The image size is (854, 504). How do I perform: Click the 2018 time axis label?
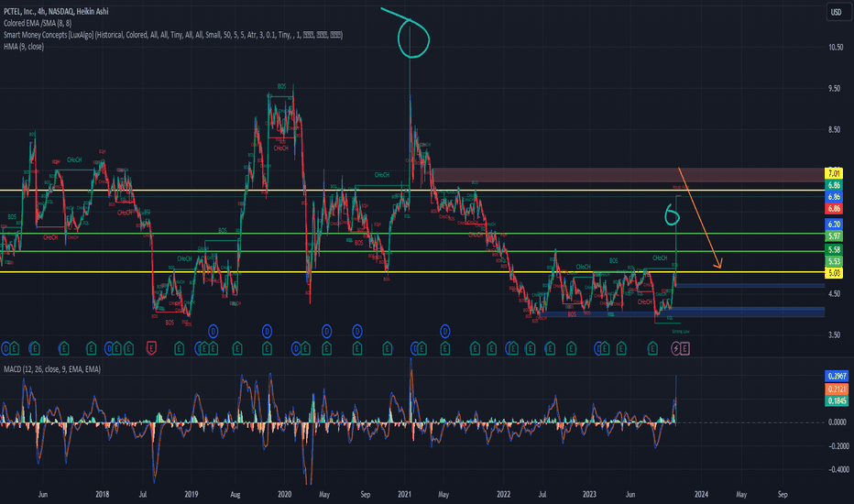(102, 494)
